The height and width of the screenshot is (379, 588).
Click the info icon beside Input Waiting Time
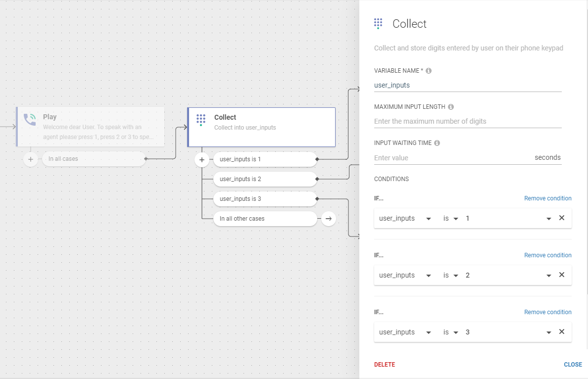pos(437,143)
